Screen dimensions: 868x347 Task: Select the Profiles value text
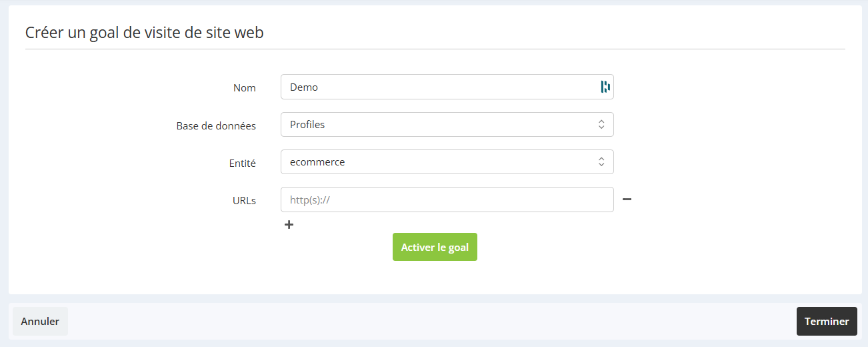(307, 124)
